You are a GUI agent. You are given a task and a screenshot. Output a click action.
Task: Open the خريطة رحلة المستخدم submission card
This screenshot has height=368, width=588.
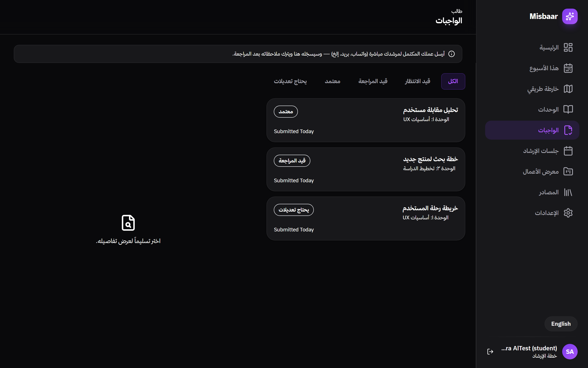point(366,218)
